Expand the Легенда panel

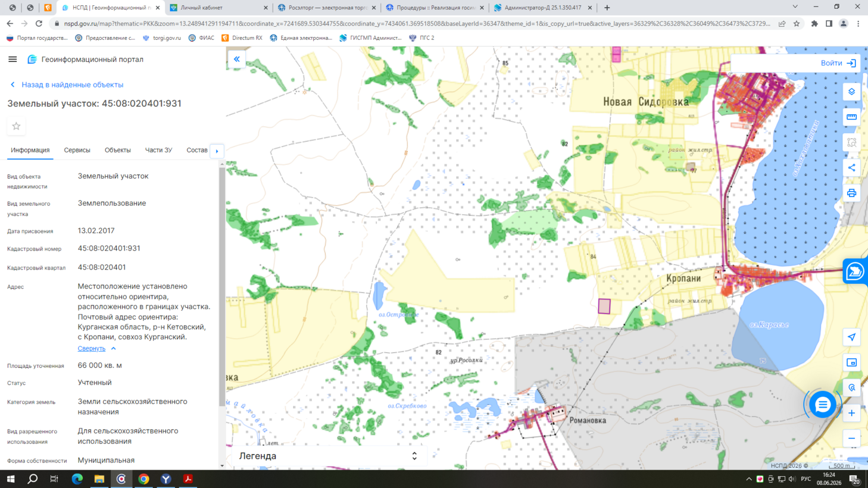pyautogui.click(x=328, y=456)
